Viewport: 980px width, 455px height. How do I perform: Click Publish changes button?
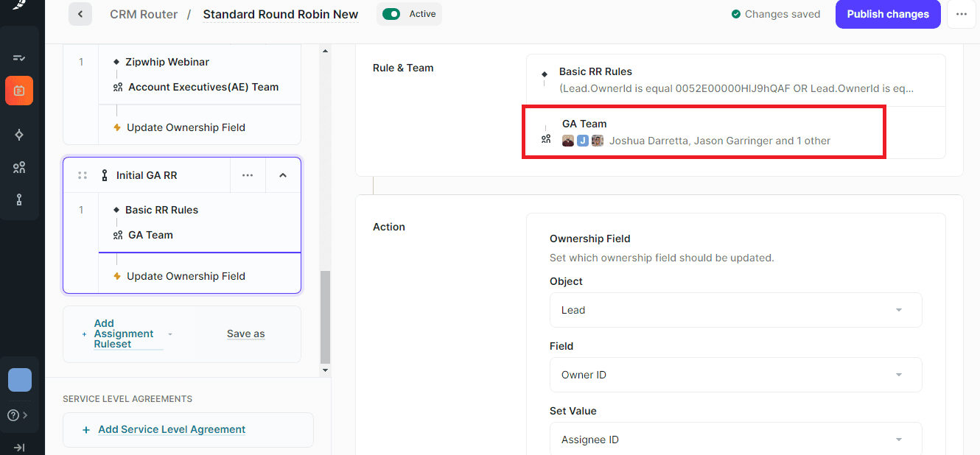coord(887,14)
